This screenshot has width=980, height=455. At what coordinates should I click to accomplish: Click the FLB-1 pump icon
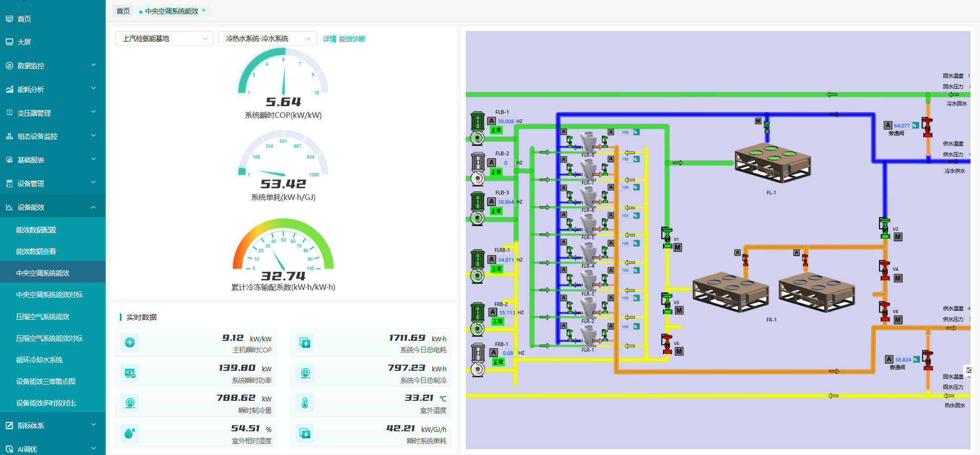pos(477,128)
